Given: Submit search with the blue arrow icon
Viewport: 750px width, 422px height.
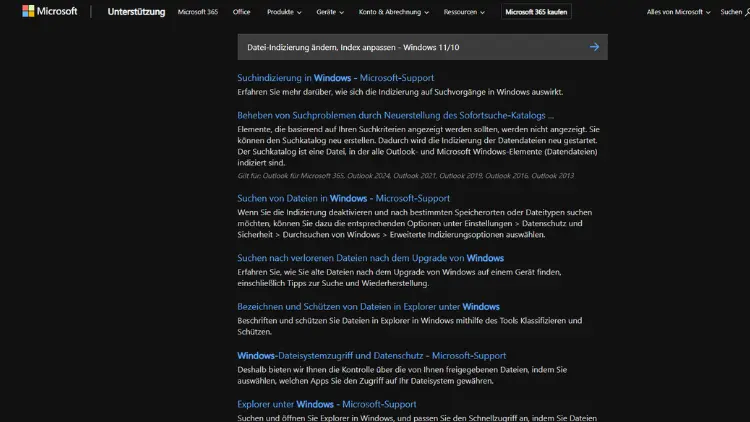Looking at the screenshot, I should (x=594, y=47).
